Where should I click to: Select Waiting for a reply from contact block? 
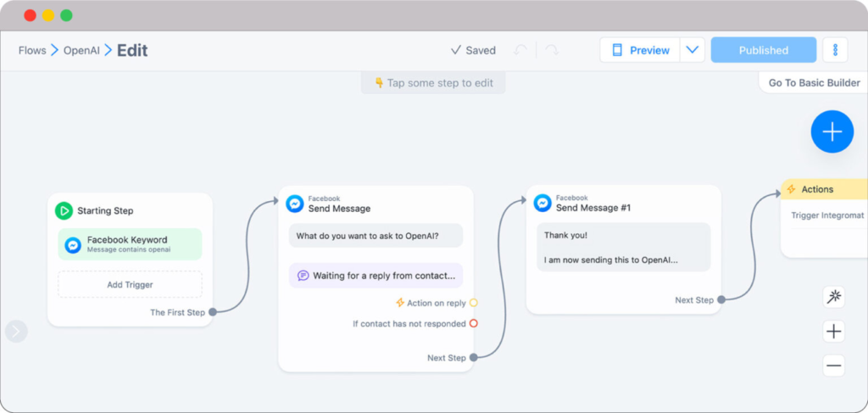[x=376, y=275]
